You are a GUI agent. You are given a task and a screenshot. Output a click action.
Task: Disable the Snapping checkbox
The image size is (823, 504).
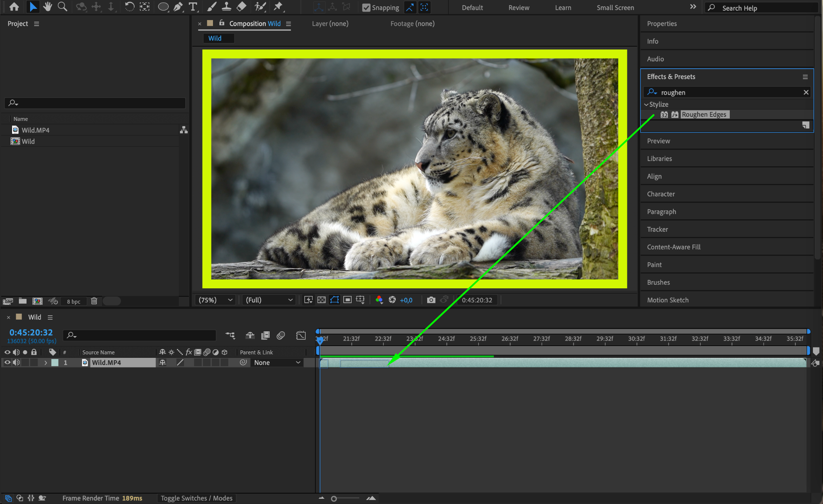click(x=366, y=8)
